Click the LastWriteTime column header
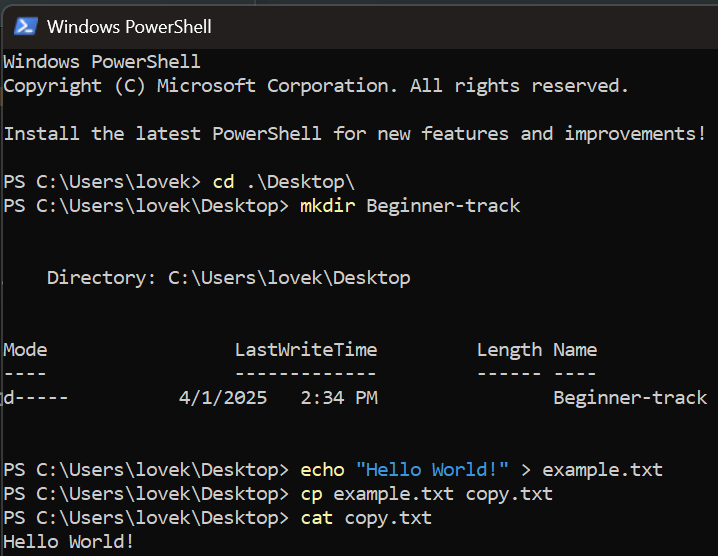Screen dimensions: 718x556 pos(306,350)
